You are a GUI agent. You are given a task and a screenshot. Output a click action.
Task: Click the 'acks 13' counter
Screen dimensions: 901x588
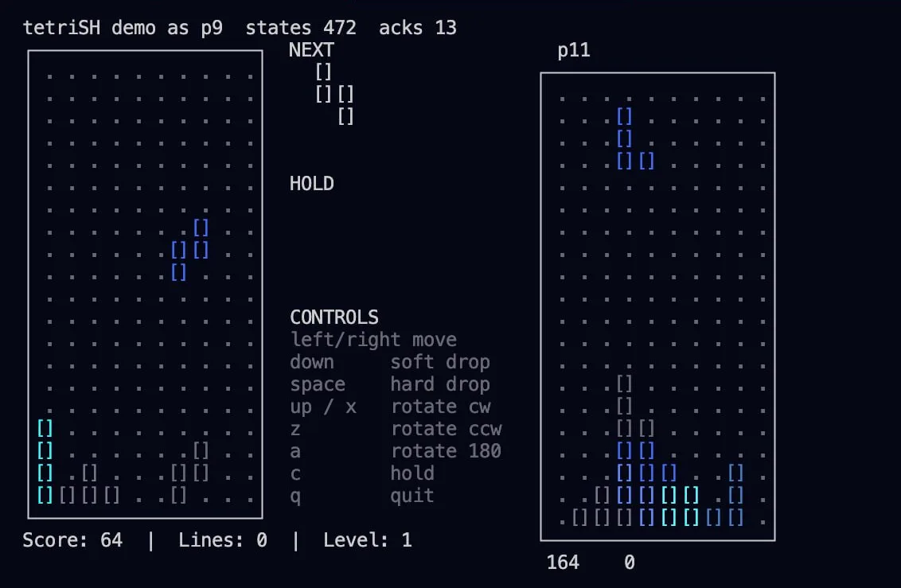[x=418, y=28]
